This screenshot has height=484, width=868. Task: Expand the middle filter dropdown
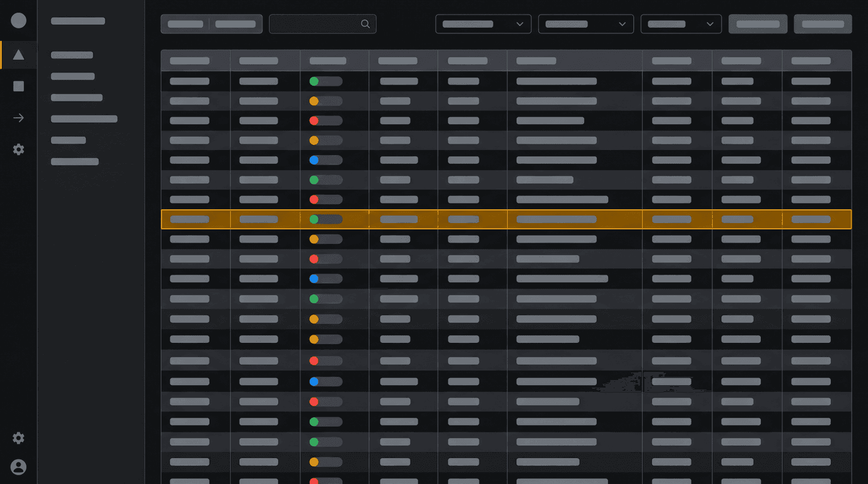click(586, 24)
